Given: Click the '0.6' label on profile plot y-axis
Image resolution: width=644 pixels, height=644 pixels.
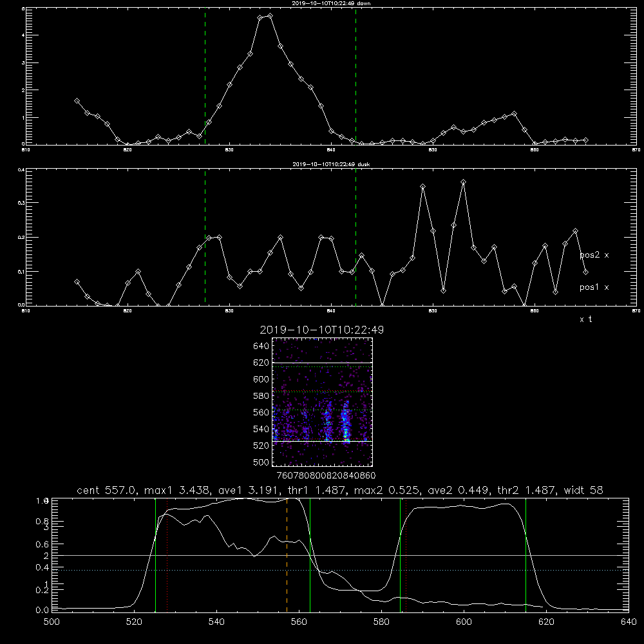Looking at the screenshot, I should (43, 544).
